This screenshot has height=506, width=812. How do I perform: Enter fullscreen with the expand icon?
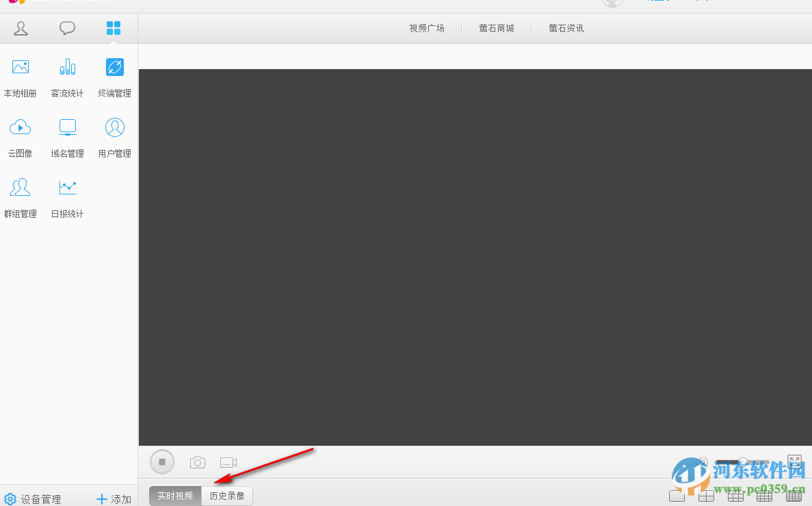point(794,461)
